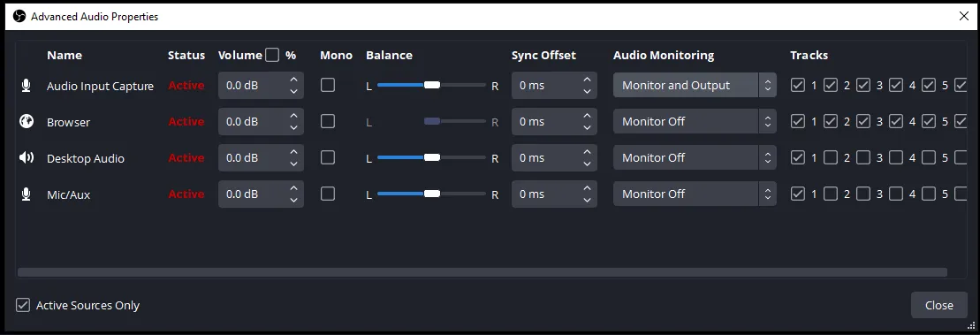Click balance slider for Desktop Audio
Screen dimensions: 980x335
tap(431, 157)
